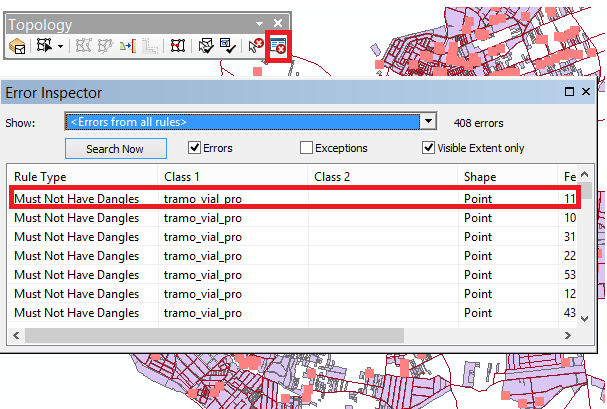The width and height of the screenshot is (607, 409).
Task: Open the Show rules dropdown list
Action: click(428, 122)
